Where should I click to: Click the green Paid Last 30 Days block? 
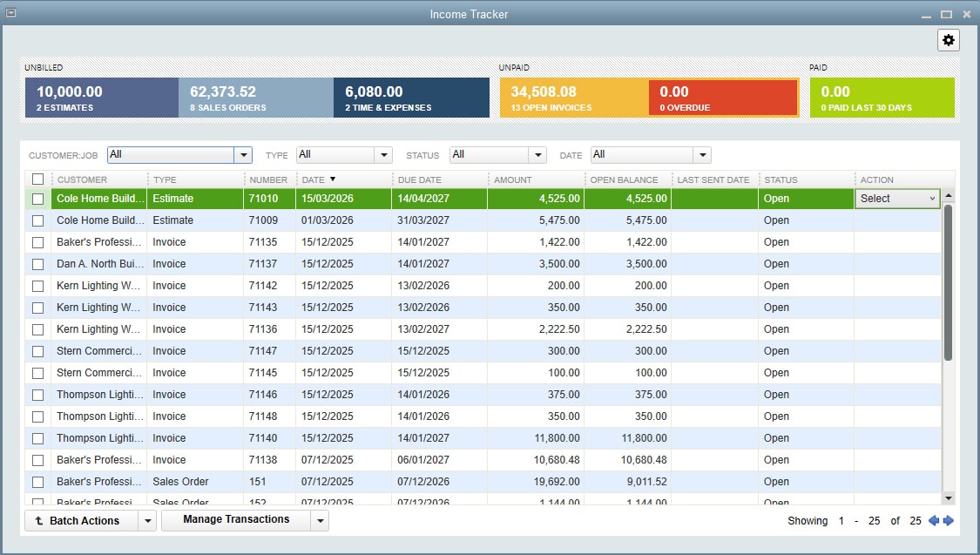tap(882, 98)
